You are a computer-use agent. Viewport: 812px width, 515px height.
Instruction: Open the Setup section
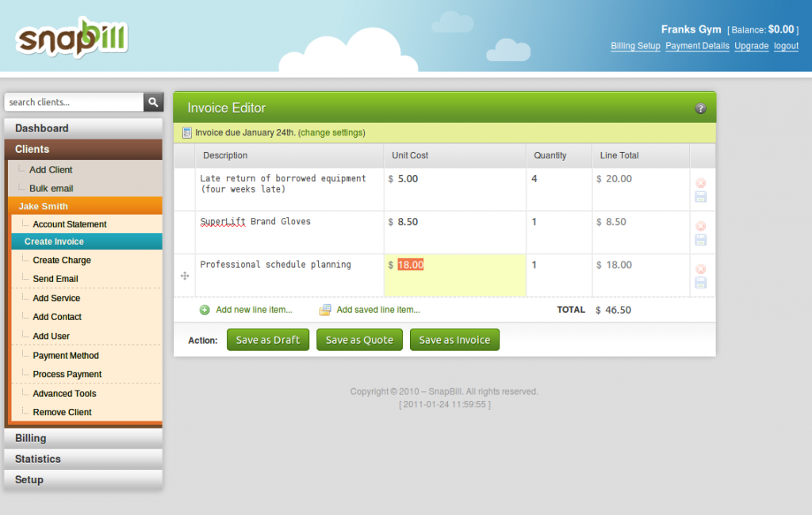(x=83, y=480)
